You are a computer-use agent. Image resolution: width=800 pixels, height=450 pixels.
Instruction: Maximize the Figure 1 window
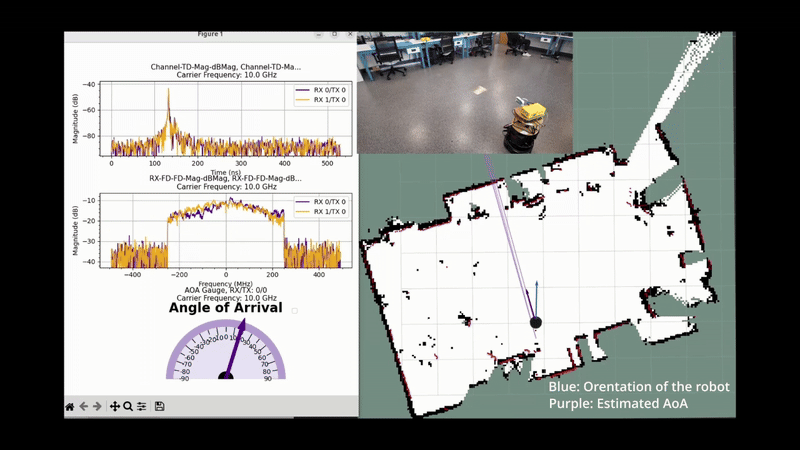[x=334, y=34]
